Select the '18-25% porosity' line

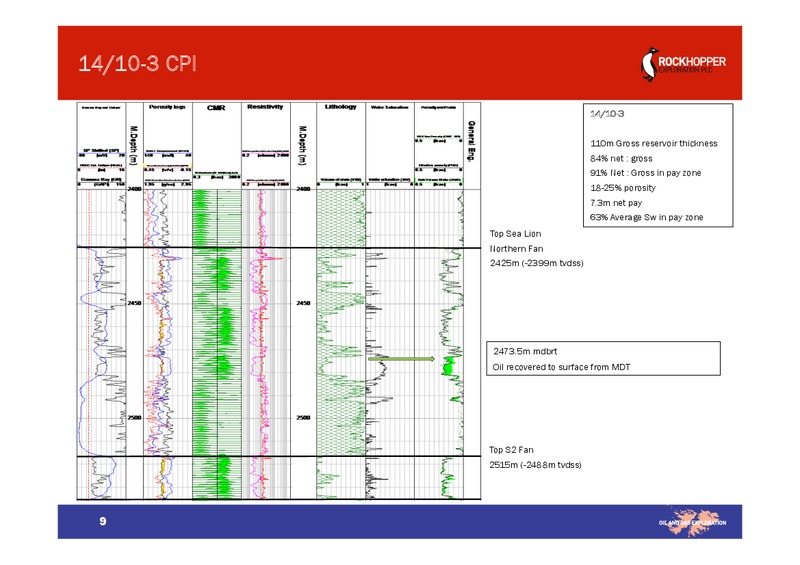(622, 188)
